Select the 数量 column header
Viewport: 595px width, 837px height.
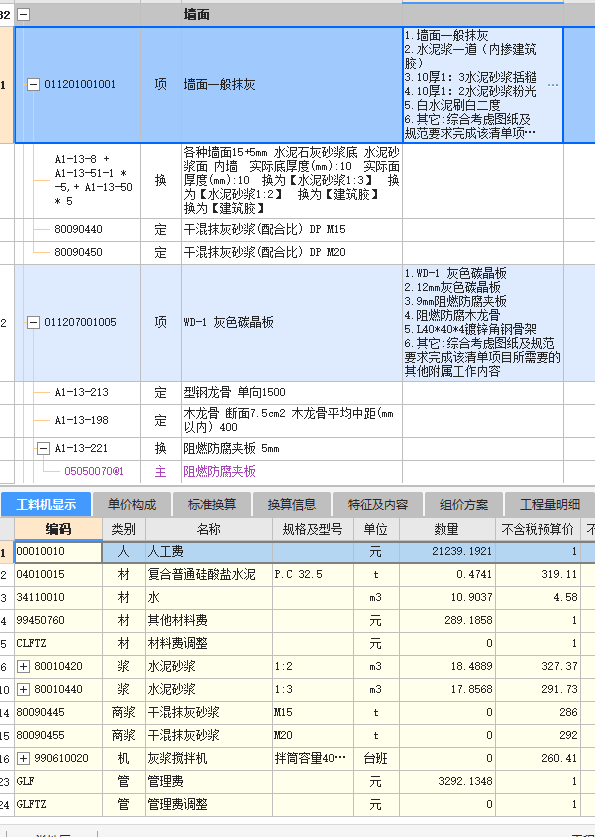tap(447, 529)
